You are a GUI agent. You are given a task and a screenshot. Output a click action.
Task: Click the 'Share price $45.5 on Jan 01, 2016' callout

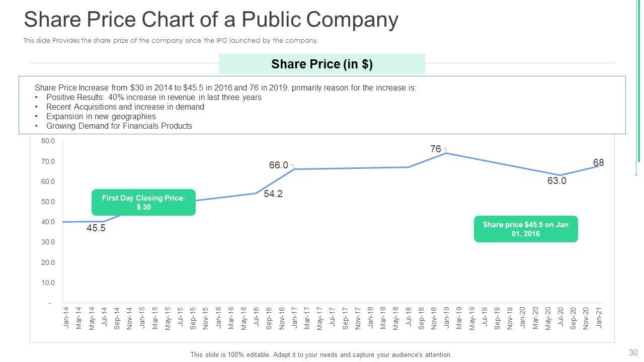(x=525, y=229)
